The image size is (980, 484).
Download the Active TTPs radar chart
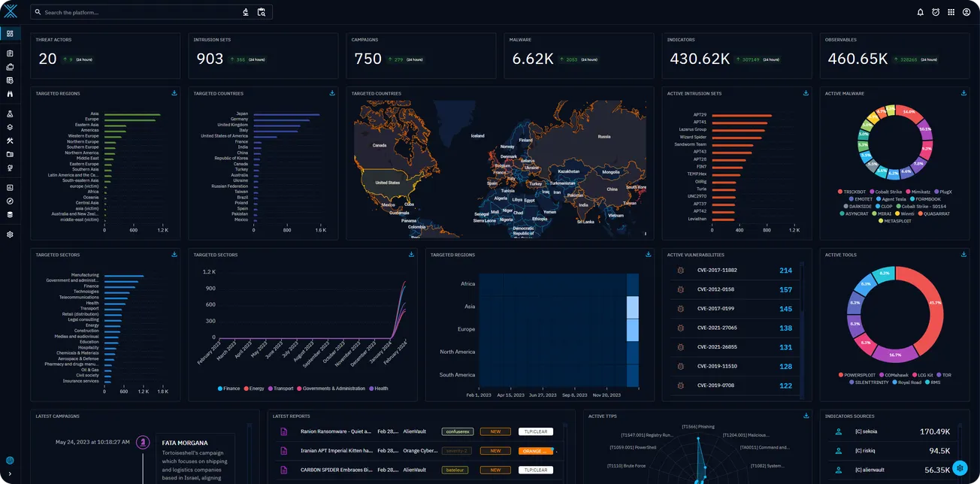[x=806, y=416]
